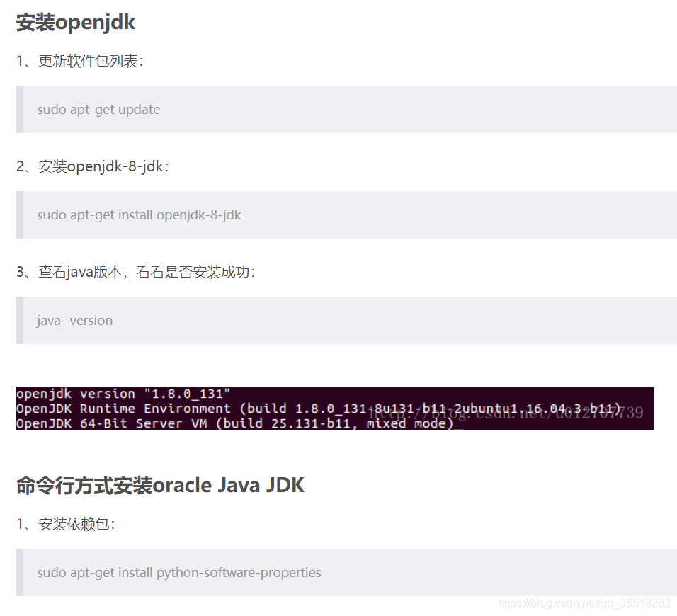This screenshot has width=677, height=616.
Task: Click the oracle Java JDK text in heading
Action: (230, 485)
